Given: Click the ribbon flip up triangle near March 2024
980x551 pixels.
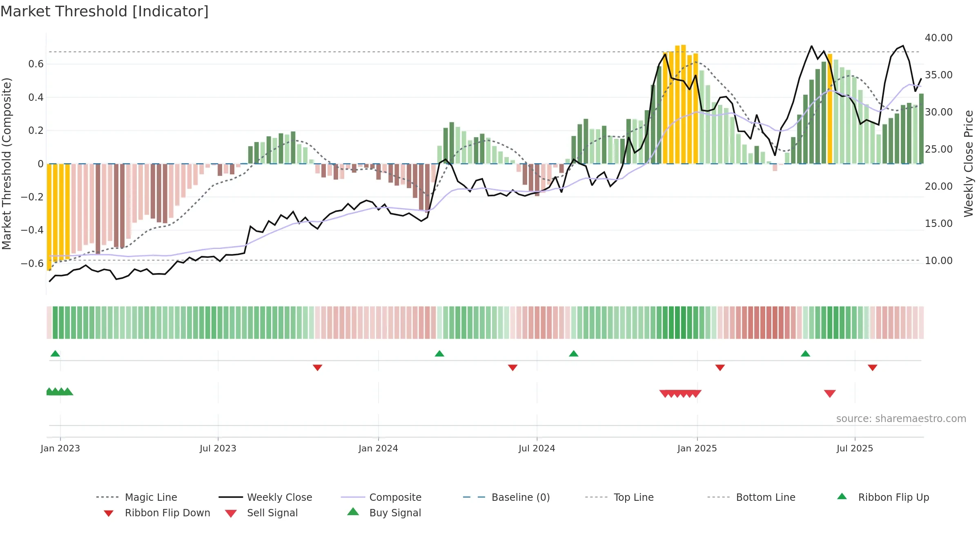Looking at the screenshot, I should (439, 353).
